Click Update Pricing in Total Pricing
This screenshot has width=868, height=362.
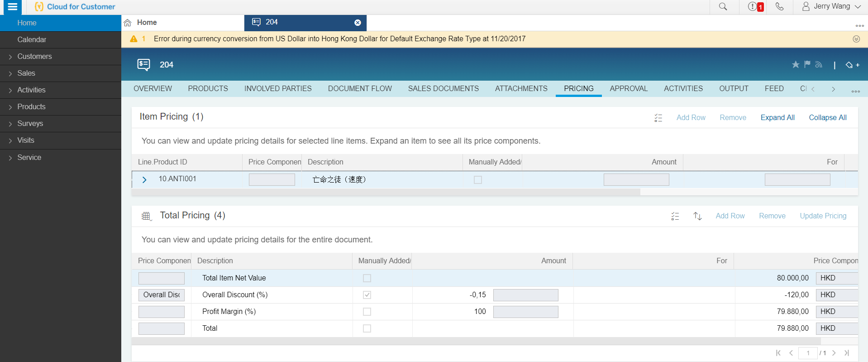coord(823,216)
